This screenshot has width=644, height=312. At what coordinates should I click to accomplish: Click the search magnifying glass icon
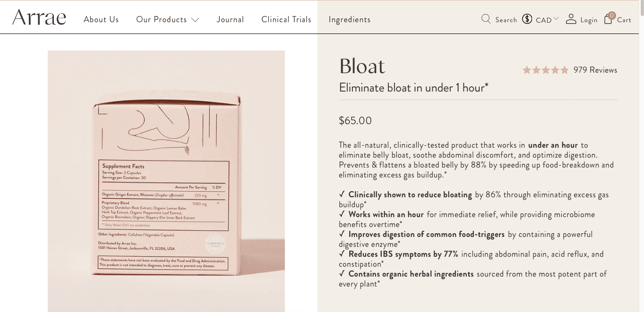click(486, 19)
